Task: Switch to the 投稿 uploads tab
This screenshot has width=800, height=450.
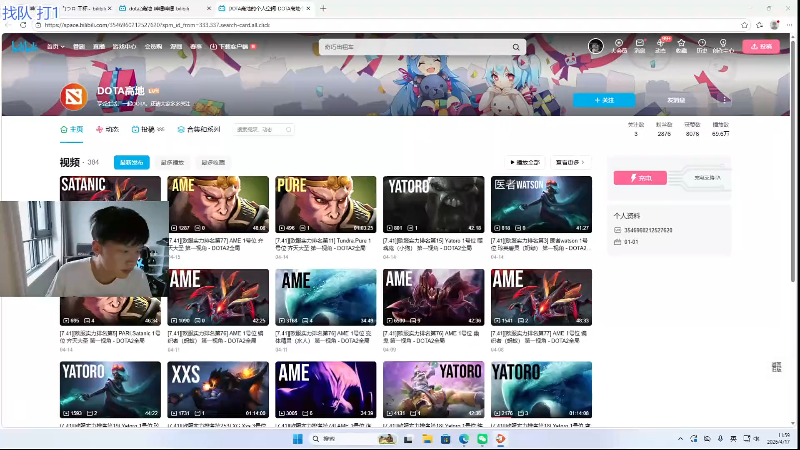Action: pos(147,130)
